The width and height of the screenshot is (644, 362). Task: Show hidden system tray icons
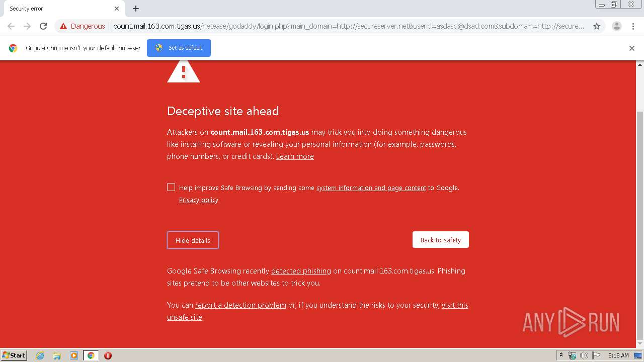tap(561, 355)
